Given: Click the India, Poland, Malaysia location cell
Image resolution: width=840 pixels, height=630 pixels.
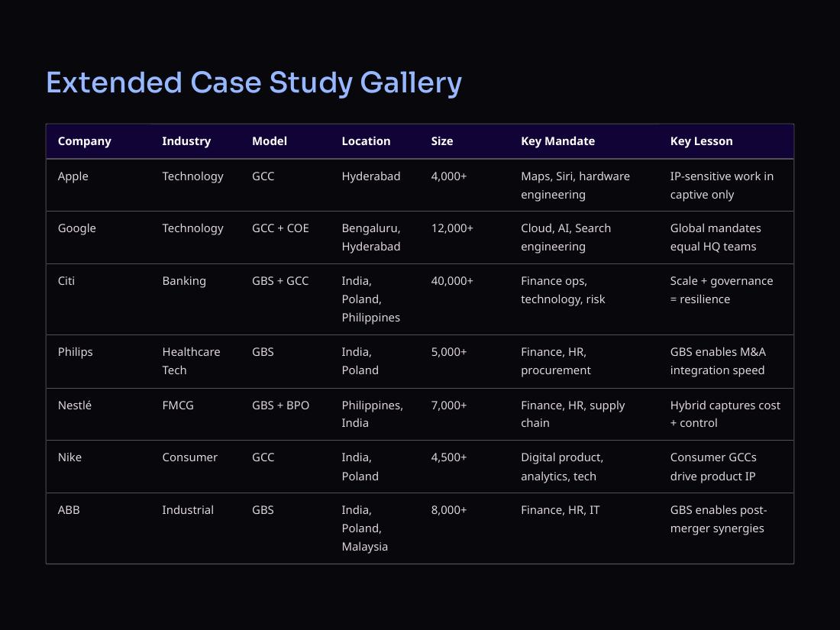Looking at the screenshot, I should (x=365, y=528).
